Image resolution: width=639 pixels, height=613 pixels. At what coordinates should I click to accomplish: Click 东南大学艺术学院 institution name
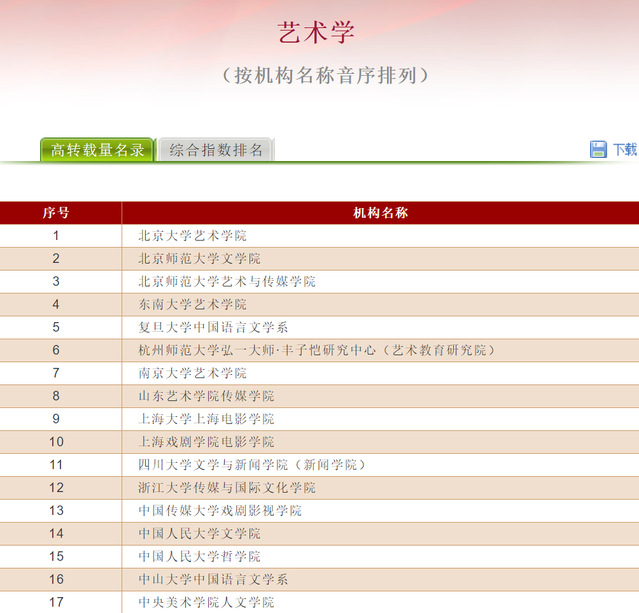(x=192, y=305)
